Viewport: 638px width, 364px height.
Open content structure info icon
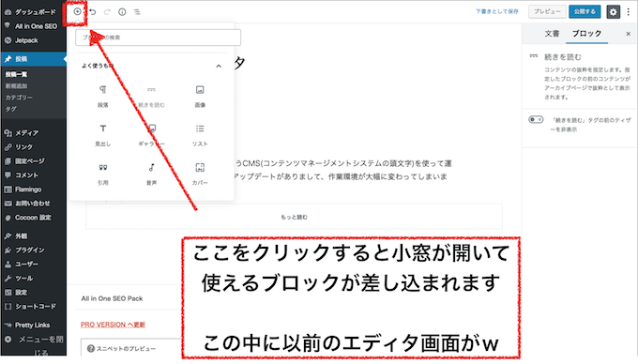[122, 12]
